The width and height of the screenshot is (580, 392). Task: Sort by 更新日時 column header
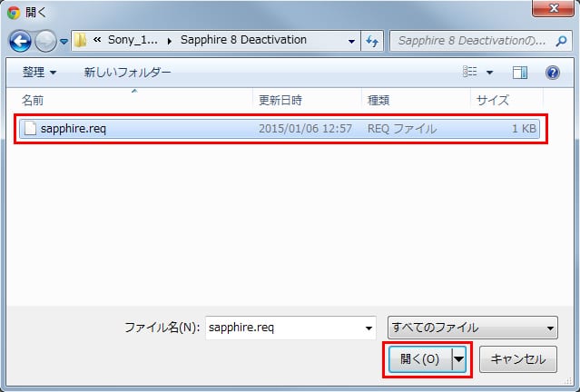(x=307, y=100)
